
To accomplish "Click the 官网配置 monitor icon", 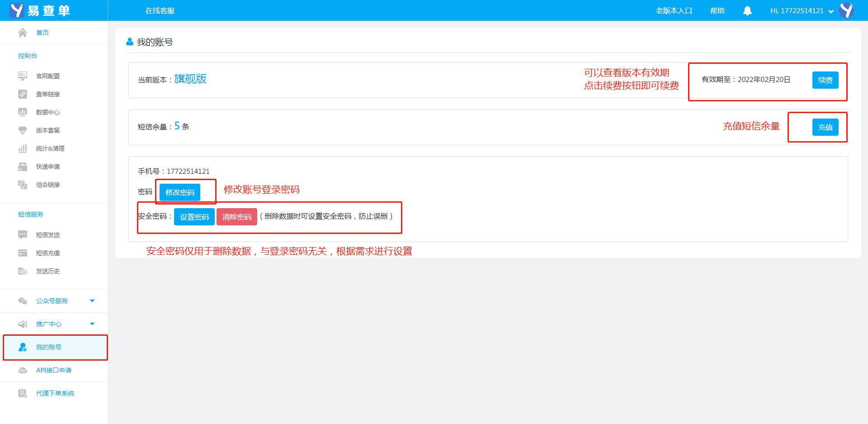I will click(x=23, y=76).
